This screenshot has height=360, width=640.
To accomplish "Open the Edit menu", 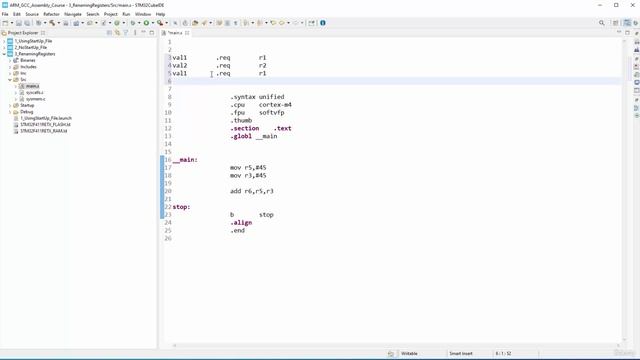I will click(x=17, y=14).
